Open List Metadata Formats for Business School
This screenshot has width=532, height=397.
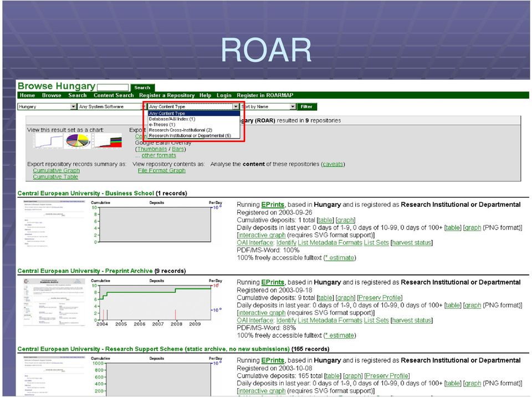click(330, 243)
